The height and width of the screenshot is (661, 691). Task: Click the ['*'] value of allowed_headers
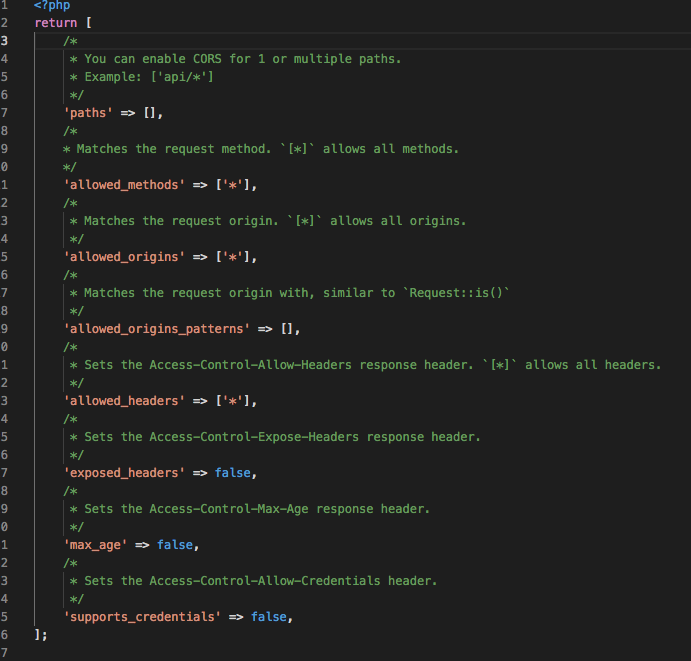(233, 401)
